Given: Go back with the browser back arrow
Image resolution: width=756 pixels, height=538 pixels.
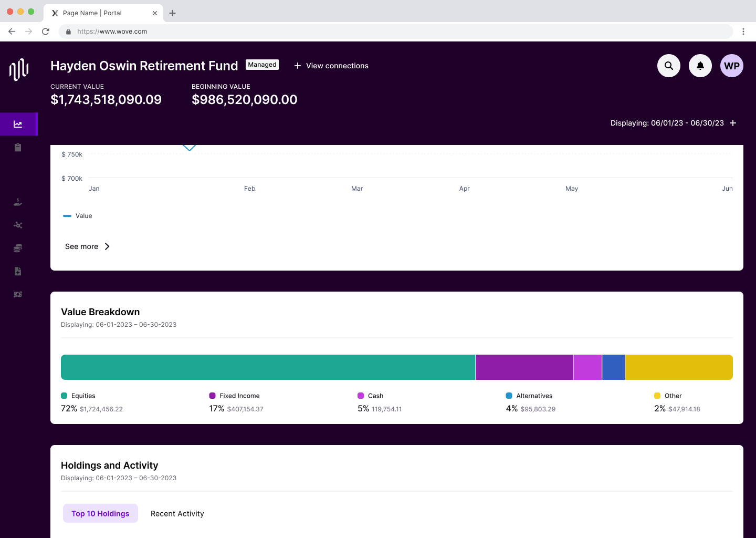Looking at the screenshot, I should (x=12, y=32).
